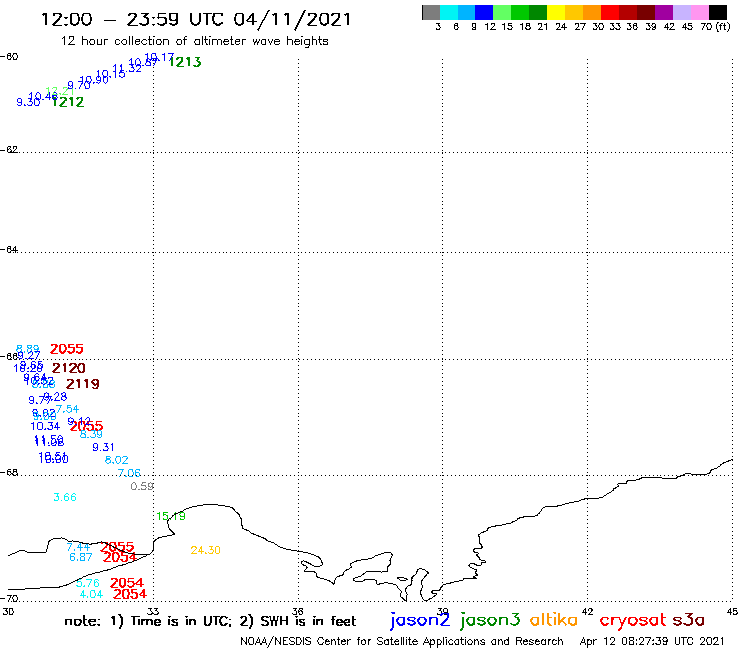
Task: Click the pink swatch in the legend
Action: click(x=700, y=13)
